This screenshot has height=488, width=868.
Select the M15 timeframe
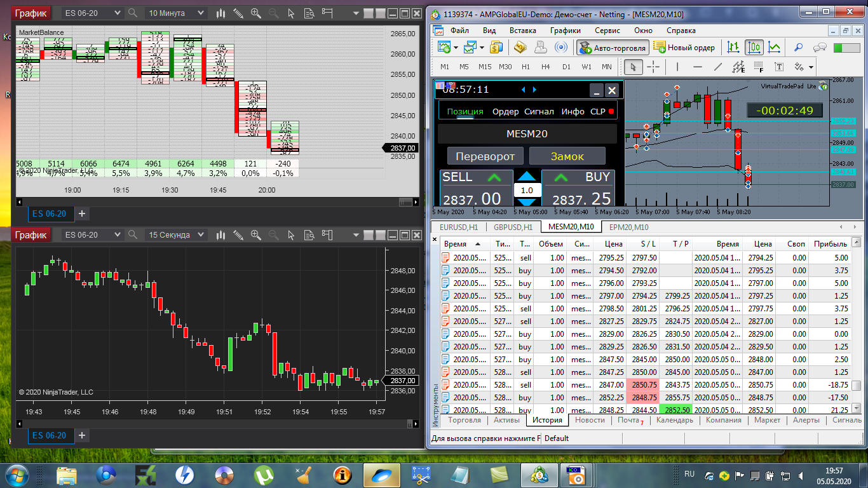pos(485,67)
